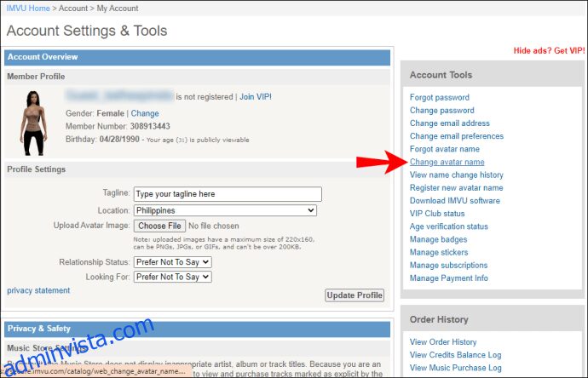Open View name change history link
Viewport: 588px width, 378px height.
point(457,175)
